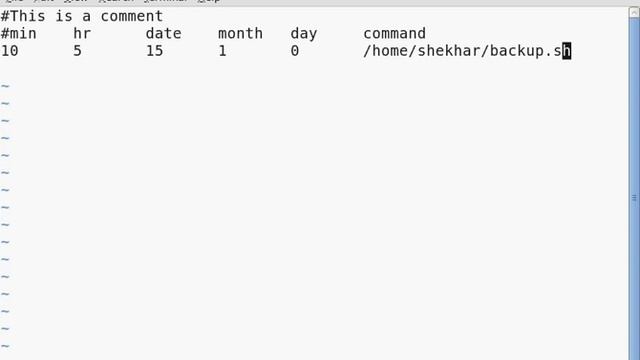Click the '#min' column header text
This screenshot has width=640, height=360.
point(19,33)
